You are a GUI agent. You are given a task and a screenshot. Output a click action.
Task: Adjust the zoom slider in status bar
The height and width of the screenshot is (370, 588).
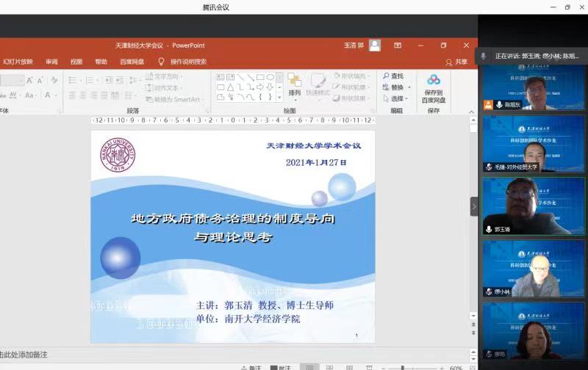tap(402, 367)
